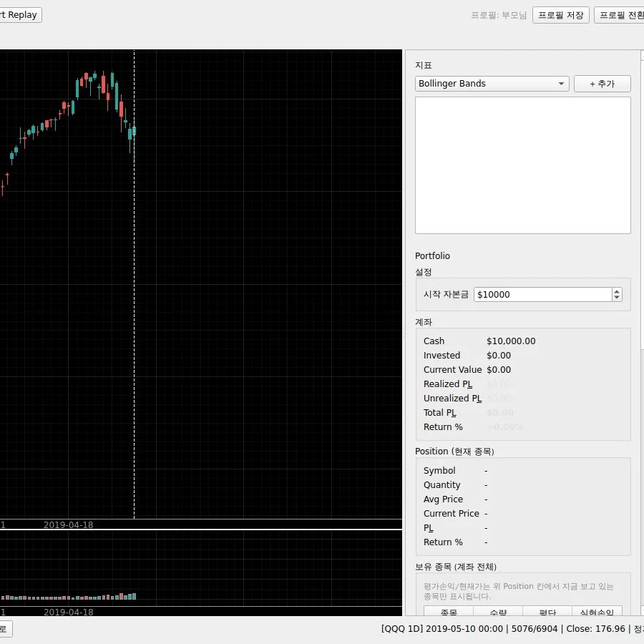Click the '계좌' account label
644x644 pixels.
tap(424, 322)
